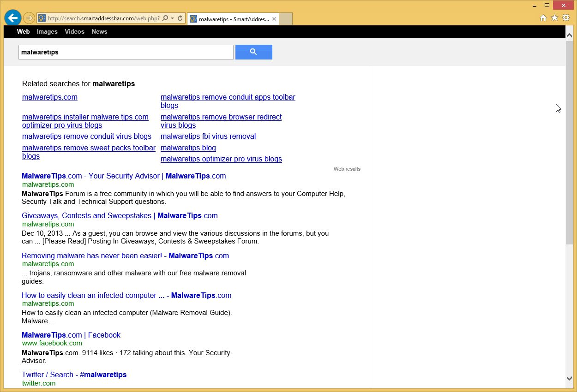The image size is (577, 392).
Task: Open the Twitter #malwaretips search result
Action: pyautogui.click(x=74, y=374)
